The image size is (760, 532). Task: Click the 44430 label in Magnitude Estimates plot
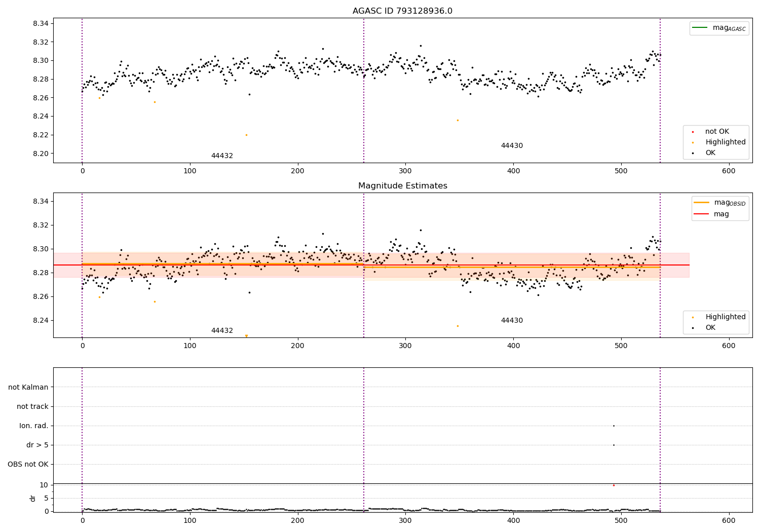point(512,321)
